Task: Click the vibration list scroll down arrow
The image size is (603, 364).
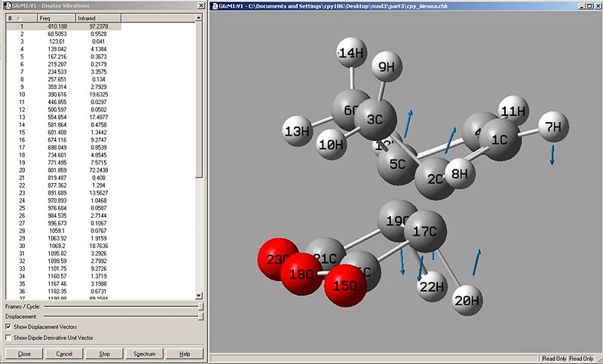Action: click(x=198, y=295)
